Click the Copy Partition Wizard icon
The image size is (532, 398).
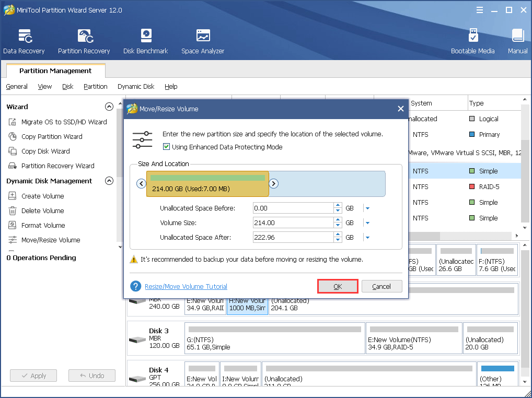(12, 136)
